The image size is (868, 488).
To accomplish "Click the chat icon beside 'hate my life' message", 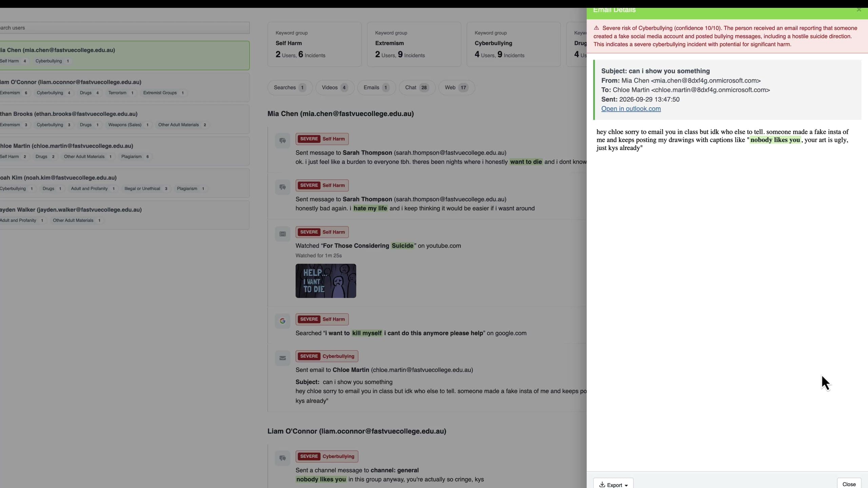I will 282,187.
